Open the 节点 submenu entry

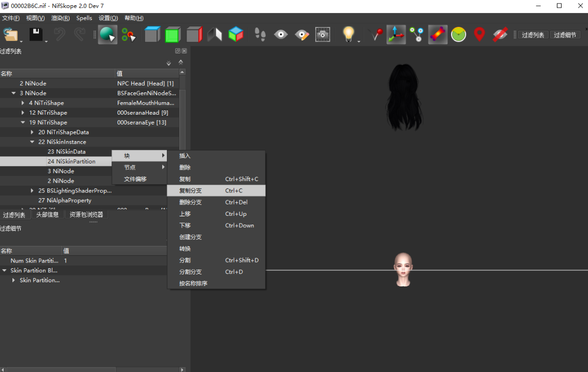point(139,168)
